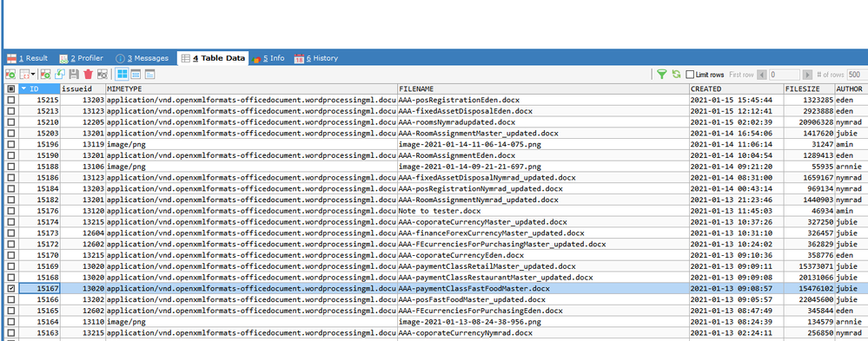Click the Cancel changes icon
Screen dimensions: 868x341
(x=103, y=74)
